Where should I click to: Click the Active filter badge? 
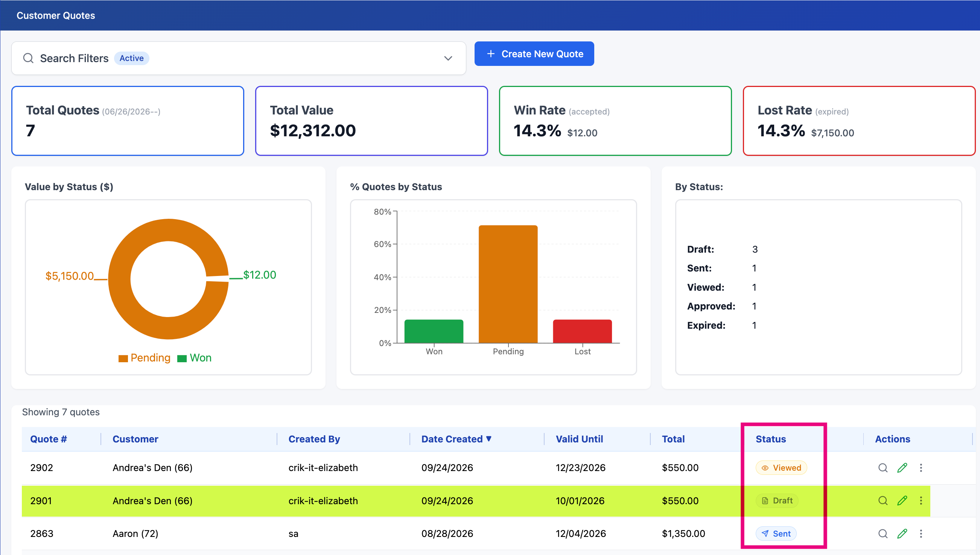131,58
